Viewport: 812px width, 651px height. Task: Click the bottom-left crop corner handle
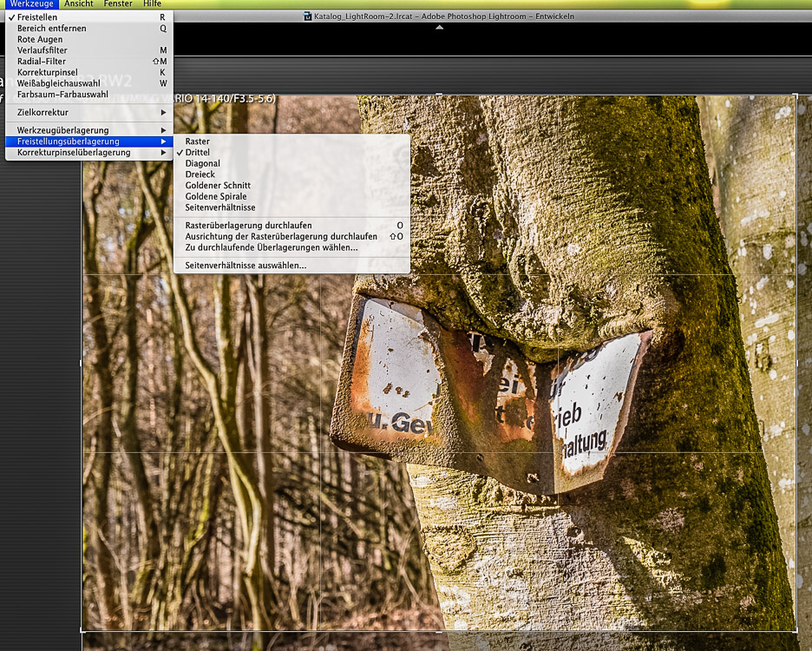(x=82, y=631)
